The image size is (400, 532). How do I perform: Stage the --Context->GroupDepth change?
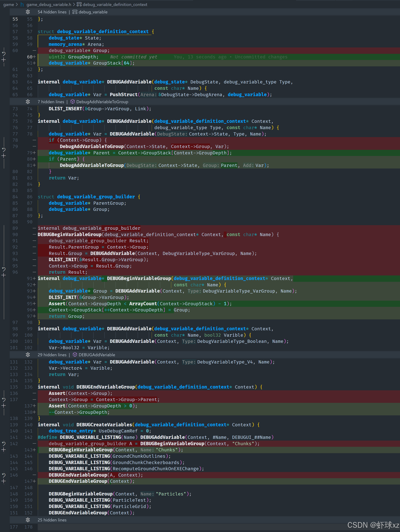(4, 406)
